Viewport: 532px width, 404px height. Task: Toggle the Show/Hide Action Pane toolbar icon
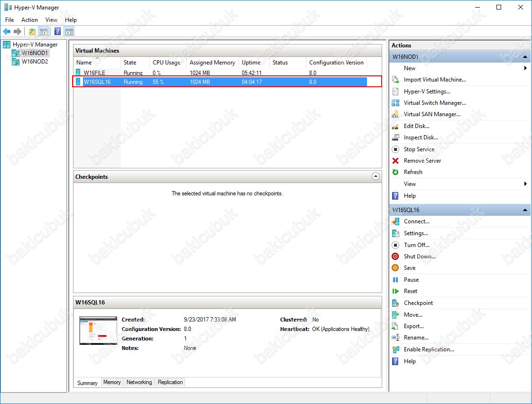click(x=69, y=32)
